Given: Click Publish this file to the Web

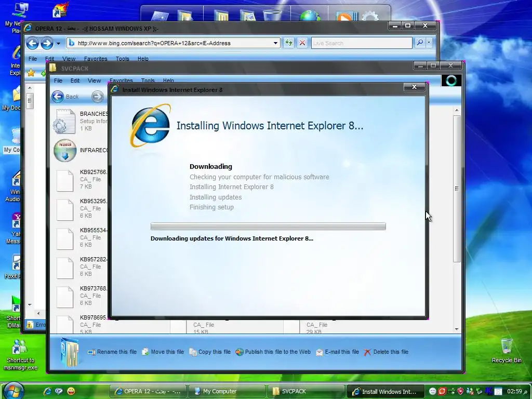Looking at the screenshot, I should click(273, 352).
